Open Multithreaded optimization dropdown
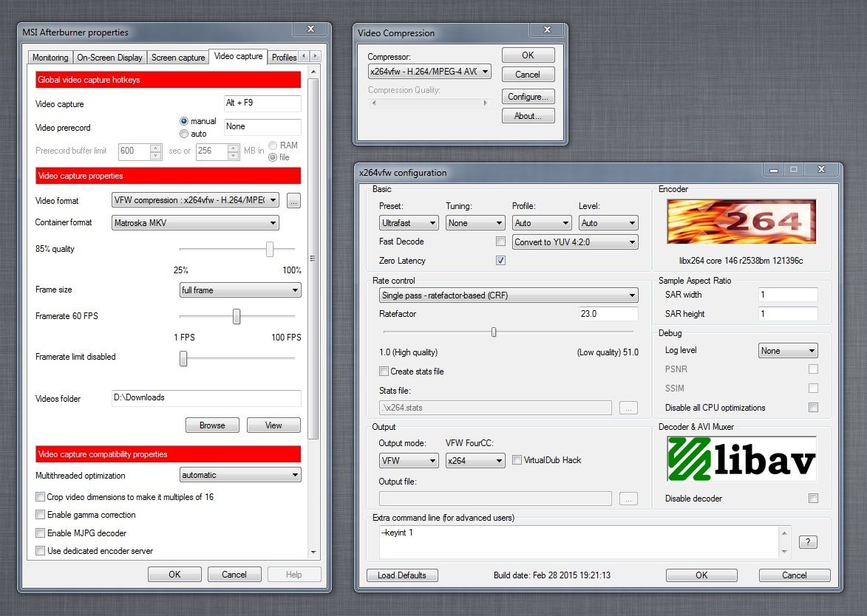Viewport: 867px width, 616px height. [240, 475]
